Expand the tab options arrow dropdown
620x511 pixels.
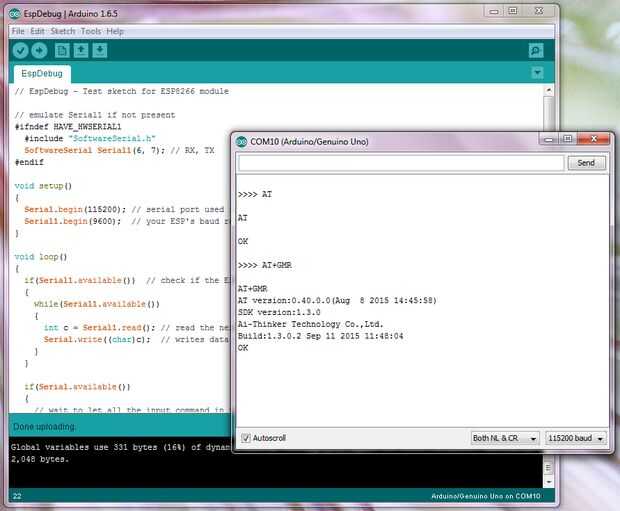[x=537, y=73]
